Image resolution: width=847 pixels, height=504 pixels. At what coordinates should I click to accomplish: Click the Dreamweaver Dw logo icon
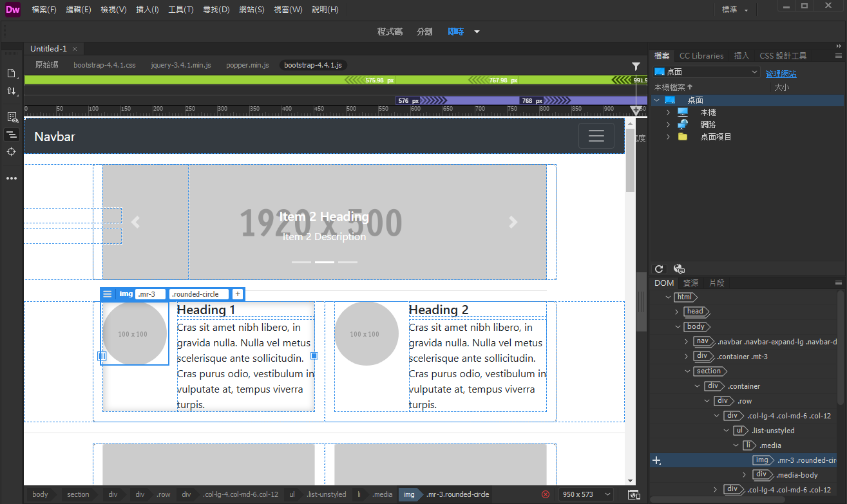point(13,10)
